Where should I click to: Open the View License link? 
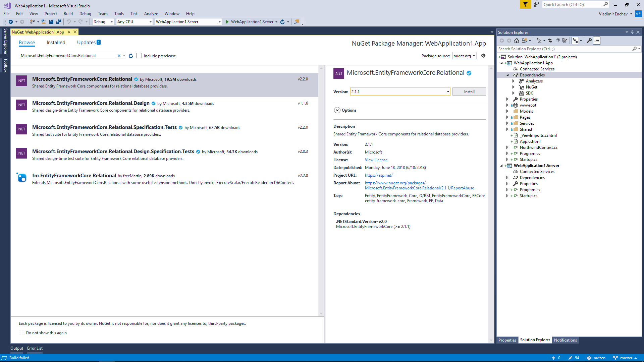point(376,160)
